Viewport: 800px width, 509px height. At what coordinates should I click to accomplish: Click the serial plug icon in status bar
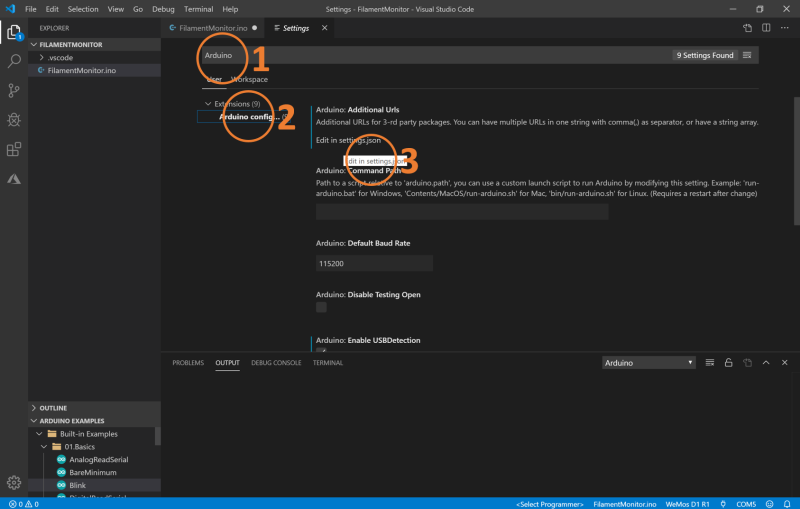pos(723,504)
